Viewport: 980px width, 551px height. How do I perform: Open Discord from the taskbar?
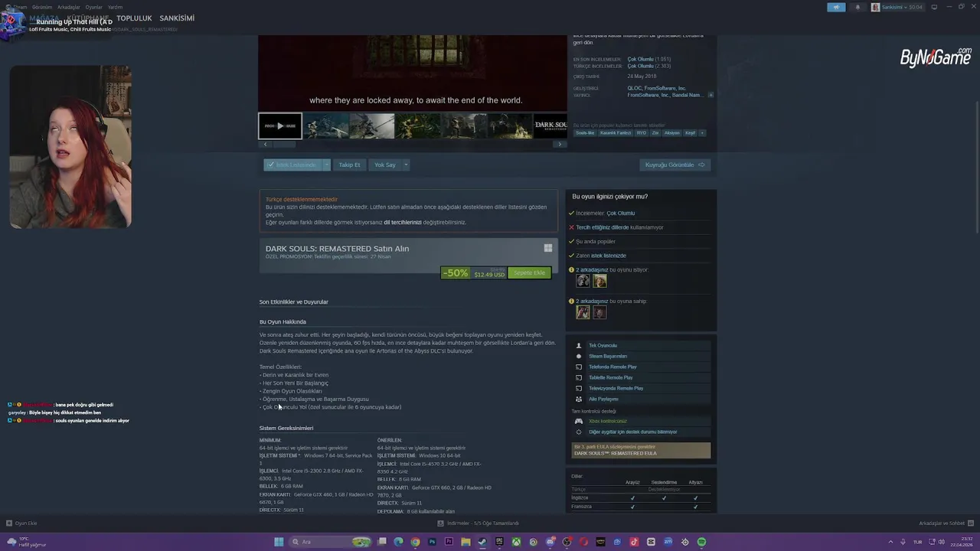550,542
